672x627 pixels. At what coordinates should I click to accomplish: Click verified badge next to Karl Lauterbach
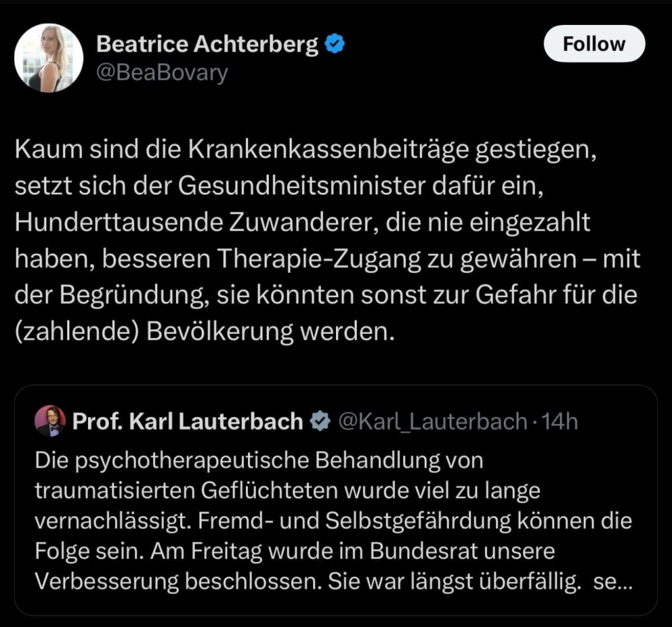[x=320, y=421]
